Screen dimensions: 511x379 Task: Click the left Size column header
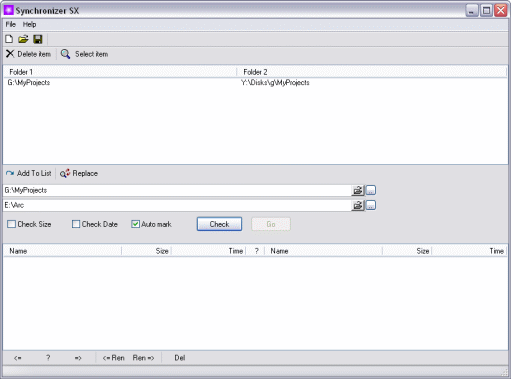pos(146,251)
